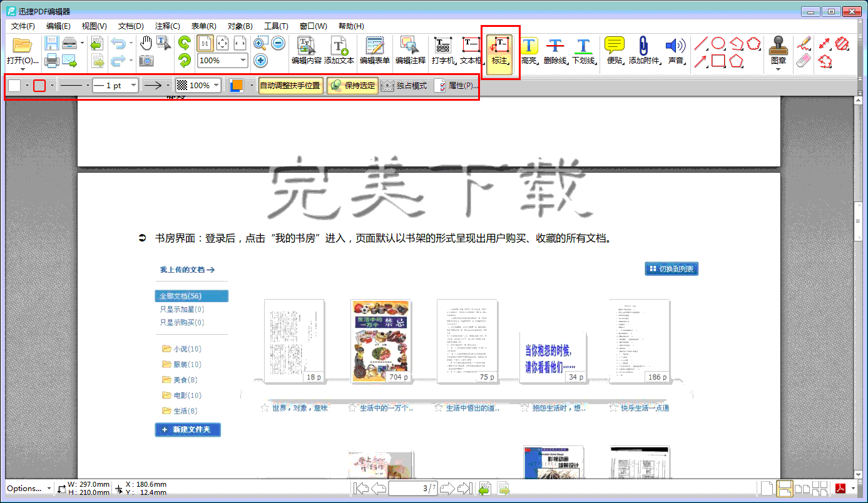Image resolution: width=868 pixels, height=503 pixels.
Task: Select the cloud shape tool
Action: point(753,43)
